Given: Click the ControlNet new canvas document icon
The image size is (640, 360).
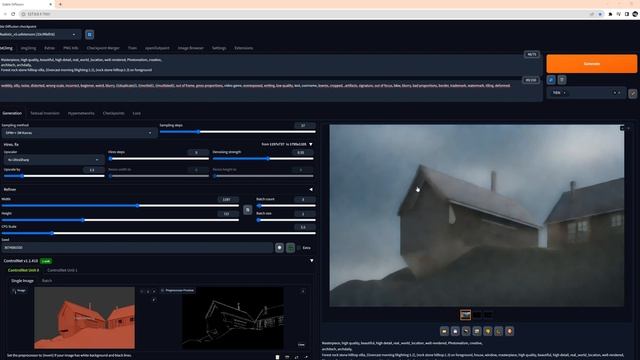Looking at the screenshot, I should 278,357.
